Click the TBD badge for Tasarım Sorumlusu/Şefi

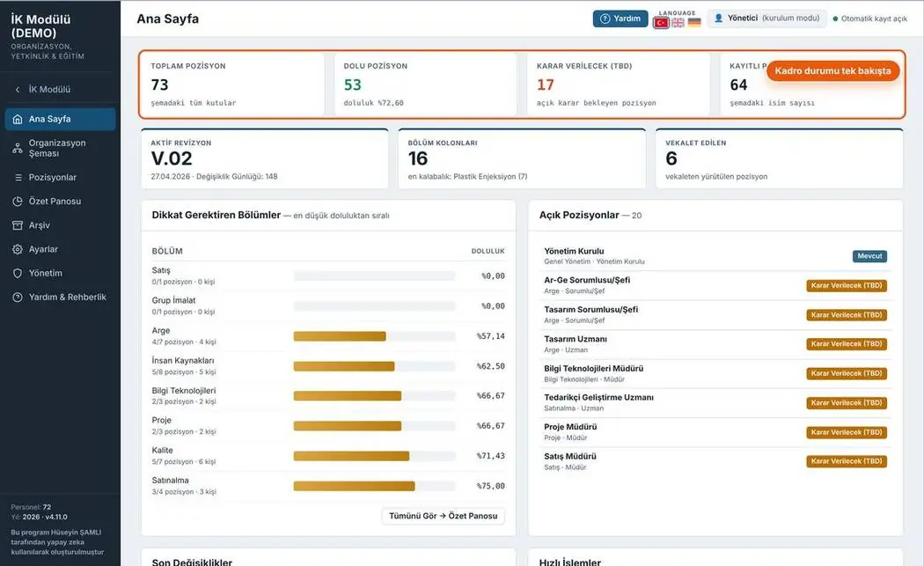click(847, 315)
